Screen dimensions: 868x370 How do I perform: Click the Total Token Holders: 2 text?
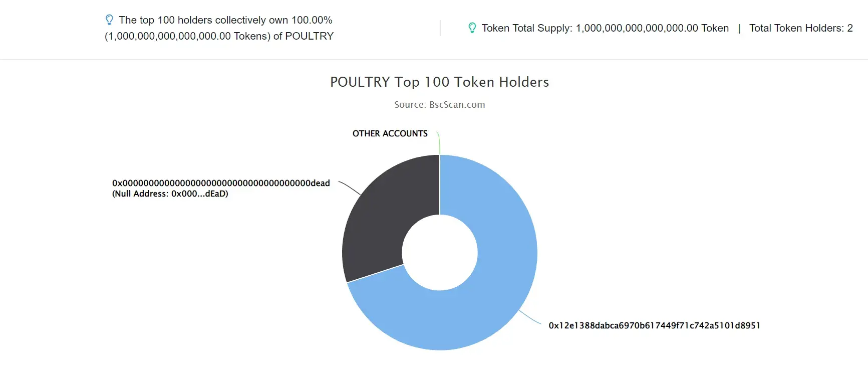point(801,28)
